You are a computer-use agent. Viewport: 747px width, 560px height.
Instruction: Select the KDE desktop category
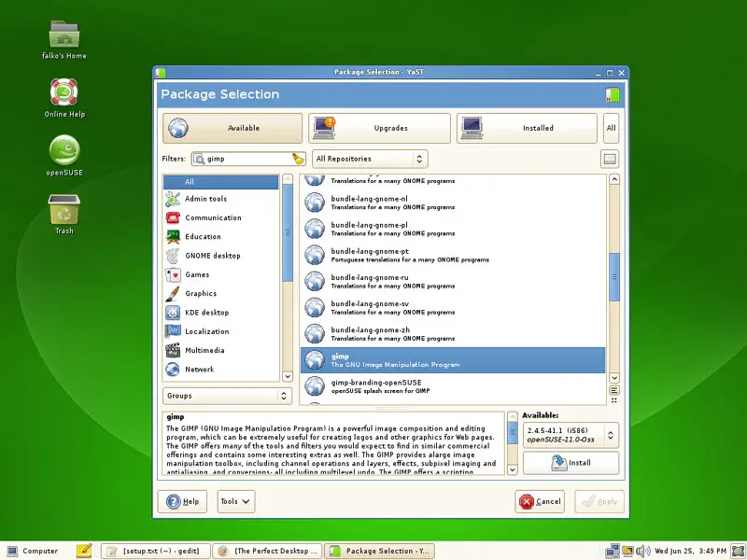click(x=221, y=313)
